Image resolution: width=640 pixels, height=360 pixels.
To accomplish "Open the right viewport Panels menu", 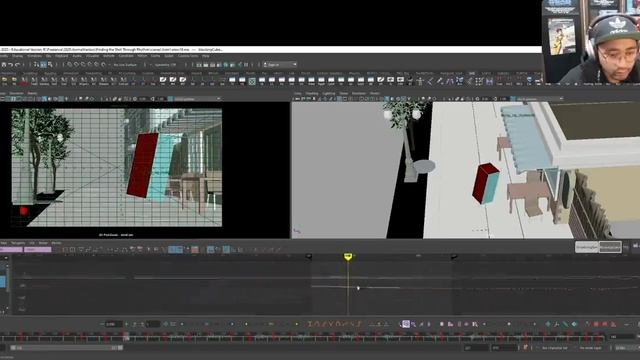I will tap(375, 93).
